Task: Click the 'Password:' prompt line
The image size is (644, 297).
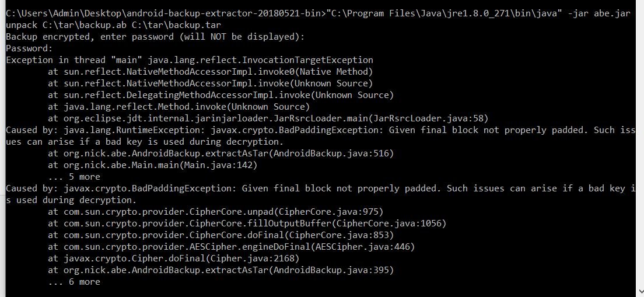Action: pos(29,48)
